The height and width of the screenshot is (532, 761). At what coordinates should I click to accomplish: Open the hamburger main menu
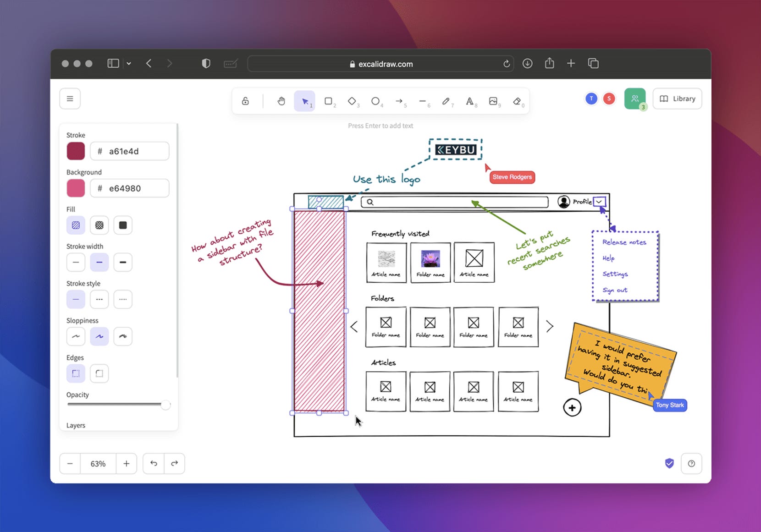(x=70, y=98)
